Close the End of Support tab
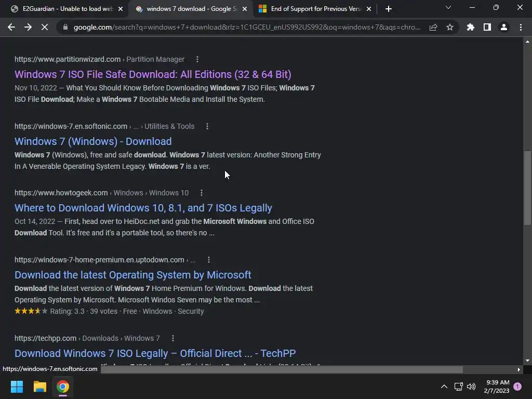The width and height of the screenshot is (532, 399). [x=369, y=9]
